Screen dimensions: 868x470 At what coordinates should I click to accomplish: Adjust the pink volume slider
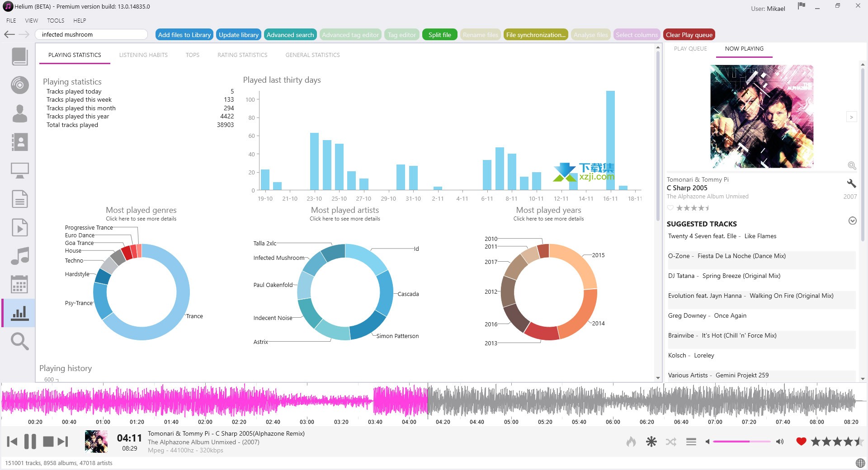[742, 442]
